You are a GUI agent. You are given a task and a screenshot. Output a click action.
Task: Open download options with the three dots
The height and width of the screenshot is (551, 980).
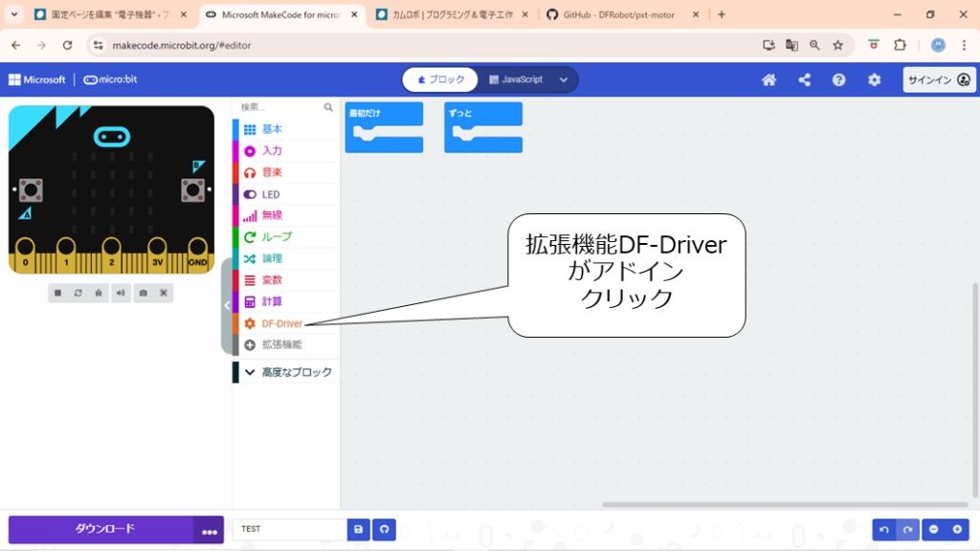click(209, 530)
